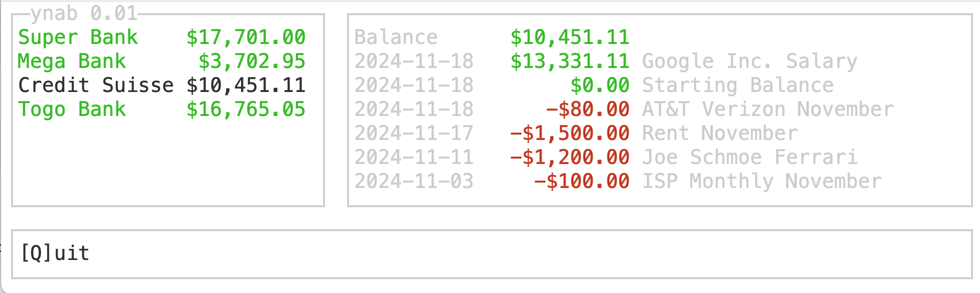Click the ynab 0.01 panel title

point(84,13)
